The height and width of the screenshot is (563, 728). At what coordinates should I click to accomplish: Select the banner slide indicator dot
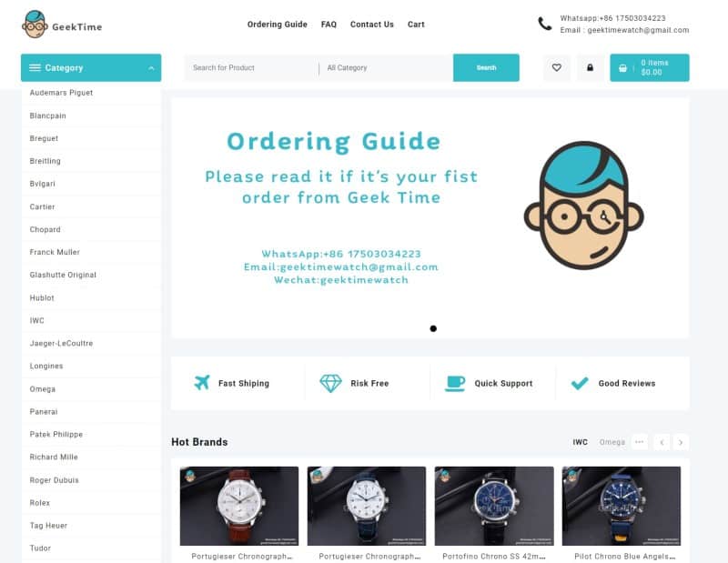(433, 328)
